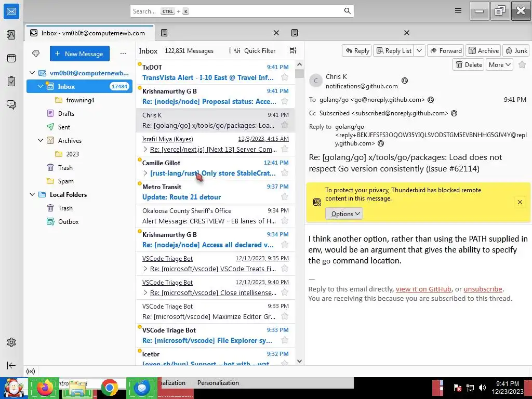
Task: Dismiss the remote content warning bar
Action: point(520,202)
